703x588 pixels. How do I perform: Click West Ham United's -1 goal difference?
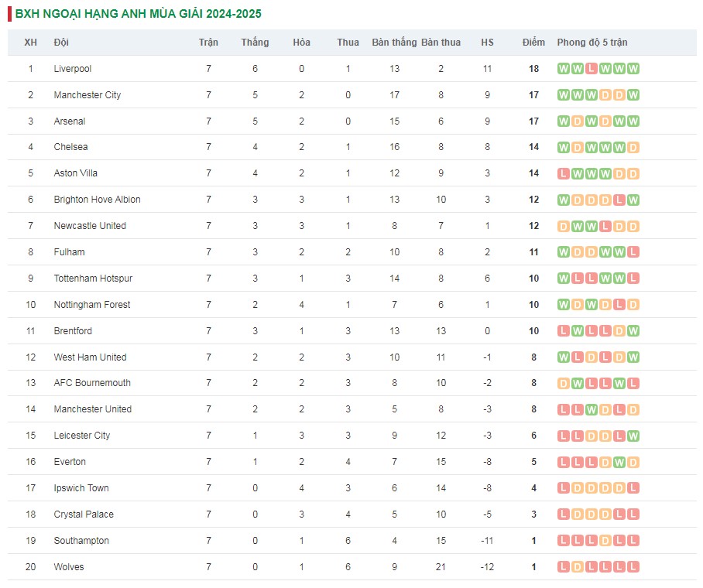point(487,357)
